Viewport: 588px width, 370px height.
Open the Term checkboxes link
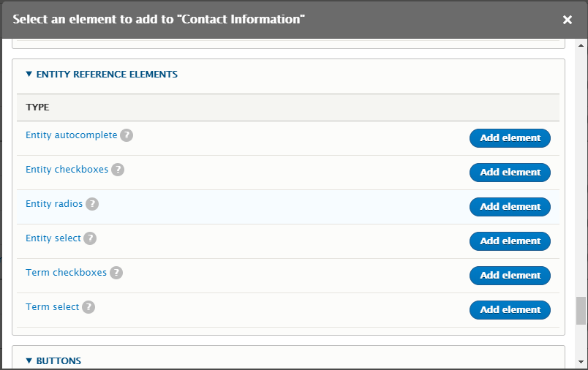coord(66,272)
